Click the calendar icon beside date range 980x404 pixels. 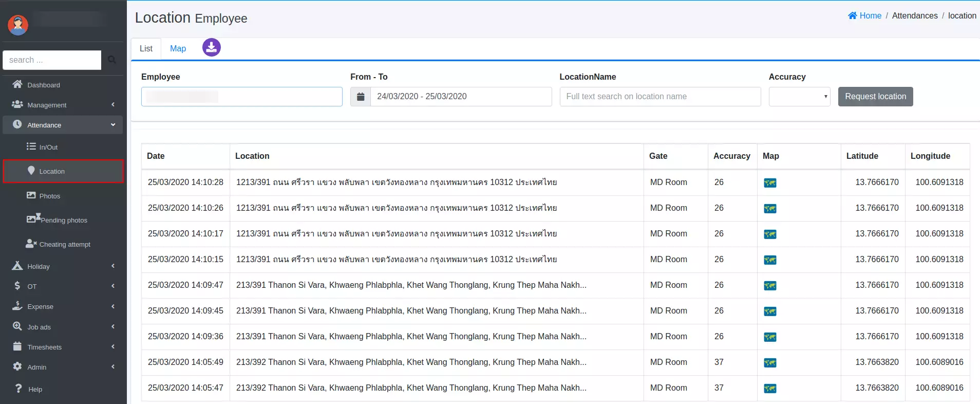(361, 97)
